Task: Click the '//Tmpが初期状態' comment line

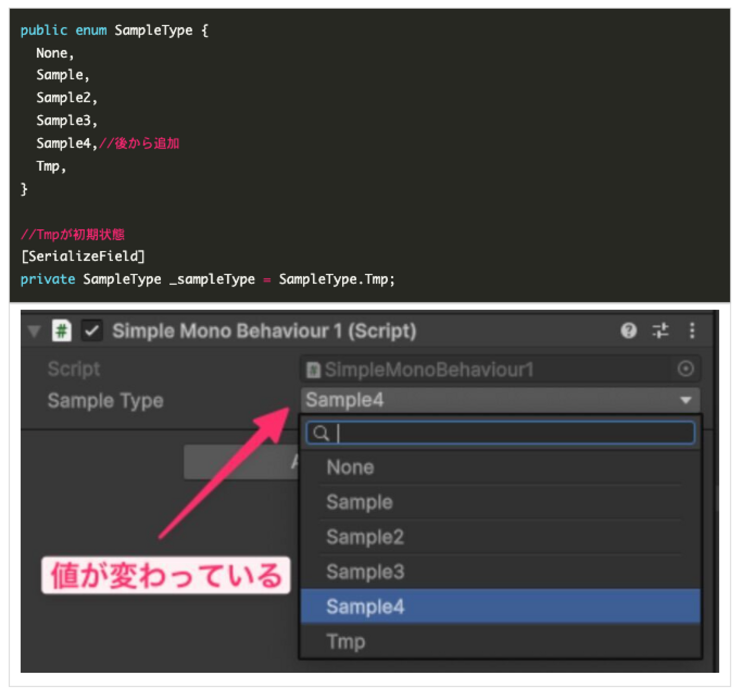Action: coord(72,234)
